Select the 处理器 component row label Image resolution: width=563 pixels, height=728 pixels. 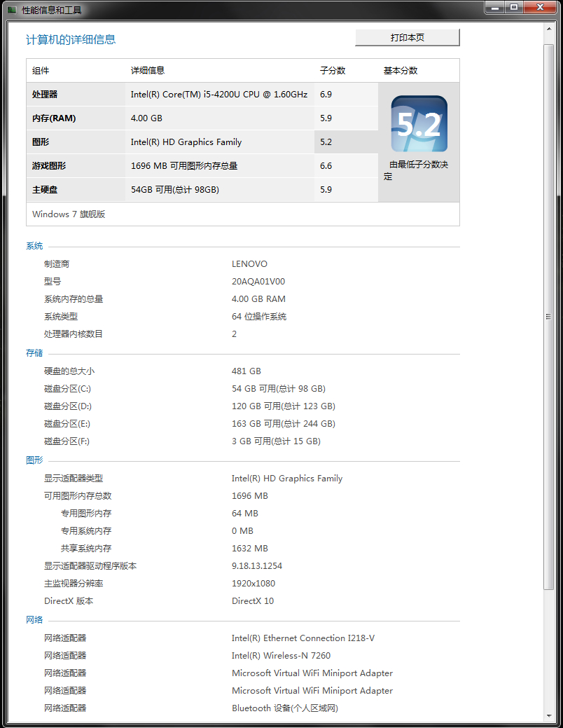tap(45, 95)
